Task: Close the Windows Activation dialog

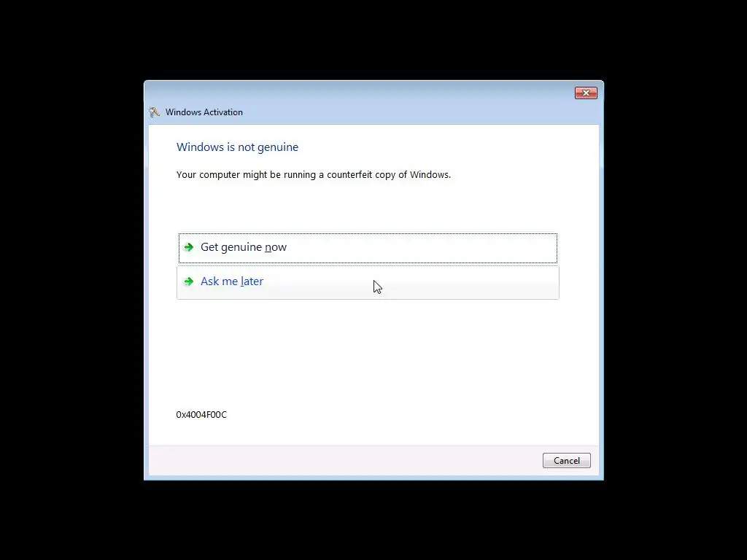Action: coord(586,93)
